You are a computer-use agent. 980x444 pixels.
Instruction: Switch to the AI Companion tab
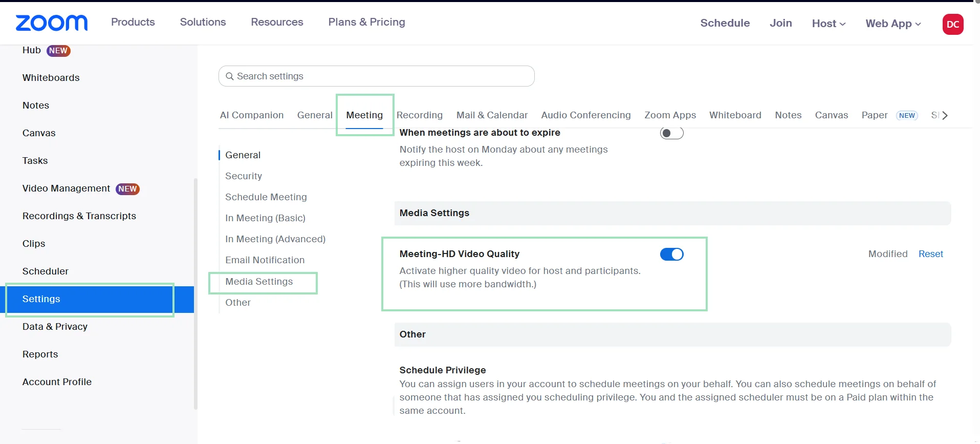(252, 115)
